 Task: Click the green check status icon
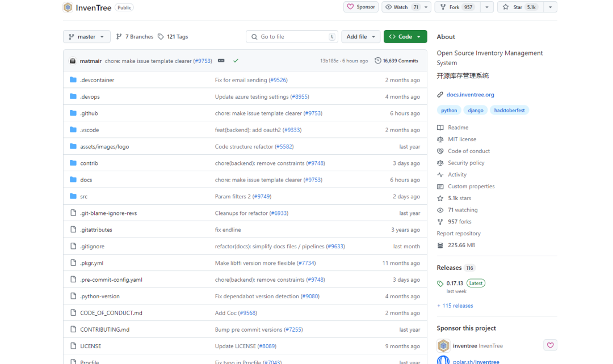pos(236,61)
